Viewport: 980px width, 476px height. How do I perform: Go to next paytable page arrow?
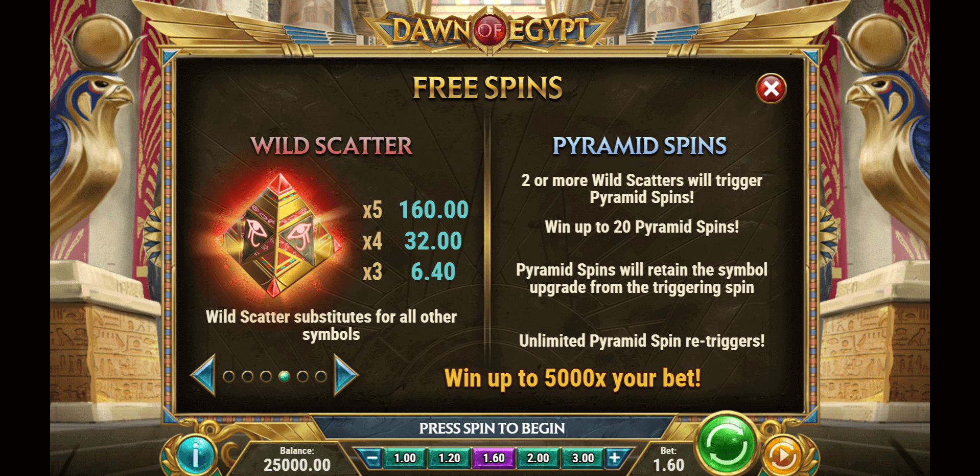click(346, 376)
